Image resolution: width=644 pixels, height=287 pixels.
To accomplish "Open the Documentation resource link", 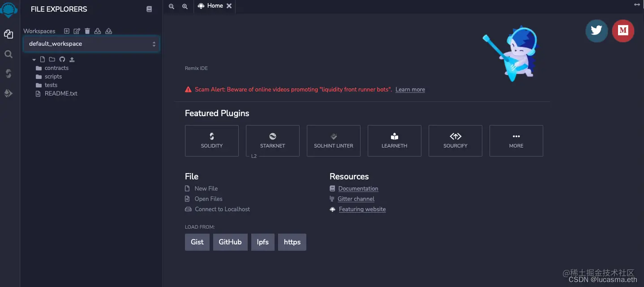I will [358, 189].
